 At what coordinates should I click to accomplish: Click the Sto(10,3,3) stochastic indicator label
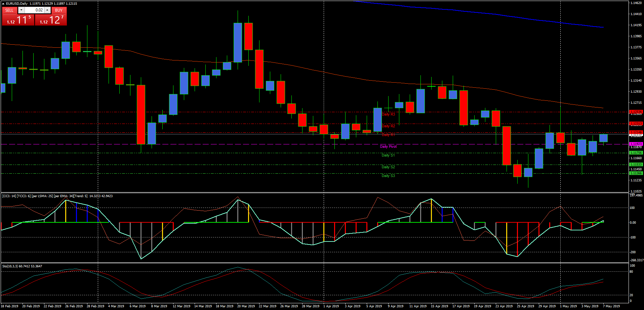[22, 266]
